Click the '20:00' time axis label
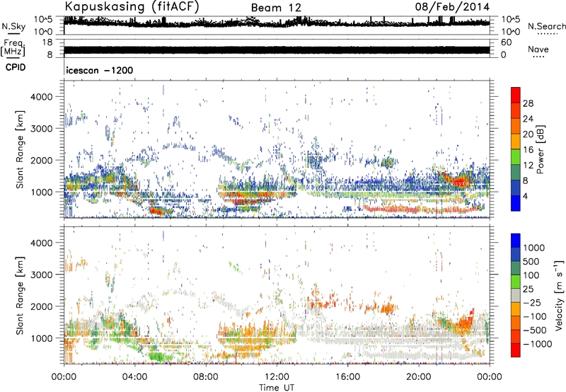This screenshot has width=566, height=392. click(x=418, y=377)
